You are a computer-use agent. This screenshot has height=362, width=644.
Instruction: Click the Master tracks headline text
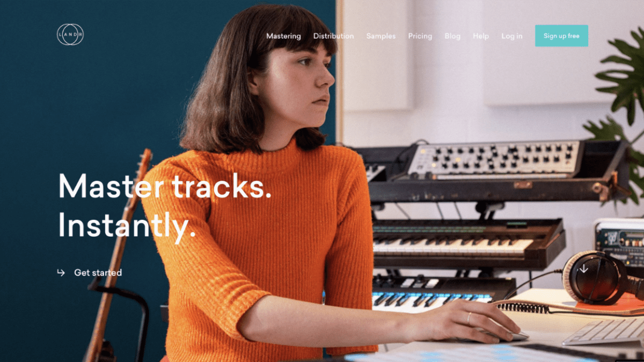pyautogui.click(x=165, y=186)
